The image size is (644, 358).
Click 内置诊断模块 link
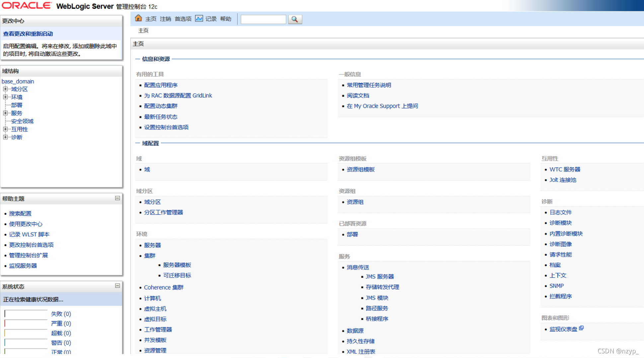(566, 234)
